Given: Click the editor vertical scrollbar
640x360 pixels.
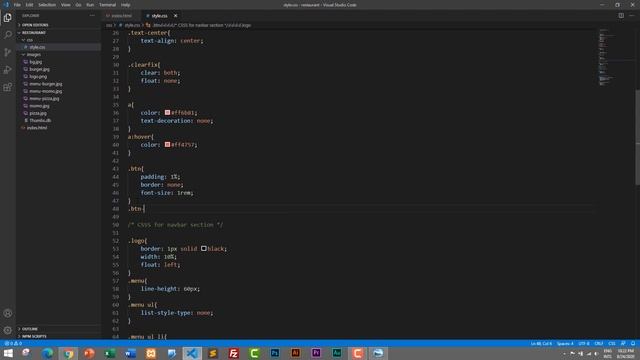Looking at the screenshot, I should pyautogui.click(x=637, y=137).
